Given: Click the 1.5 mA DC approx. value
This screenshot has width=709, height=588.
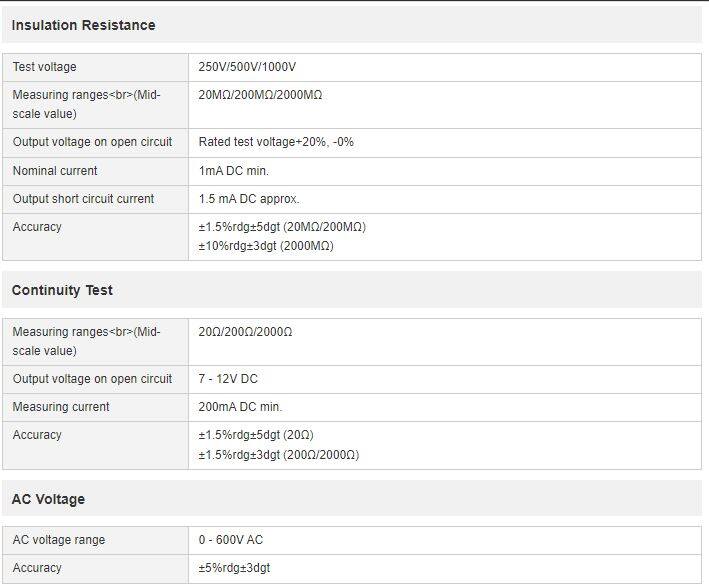Looking at the screenshot, I should click(x=249, y=199).
